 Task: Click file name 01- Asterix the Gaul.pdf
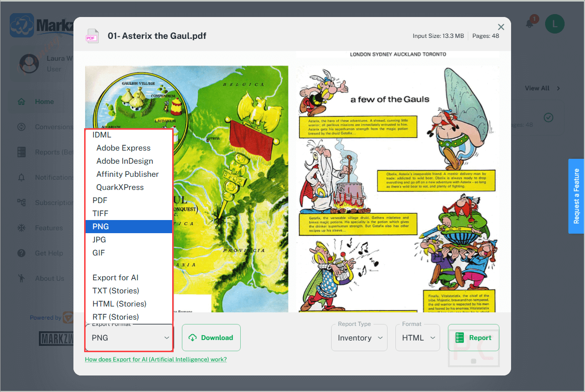click(x=157, y=36)
